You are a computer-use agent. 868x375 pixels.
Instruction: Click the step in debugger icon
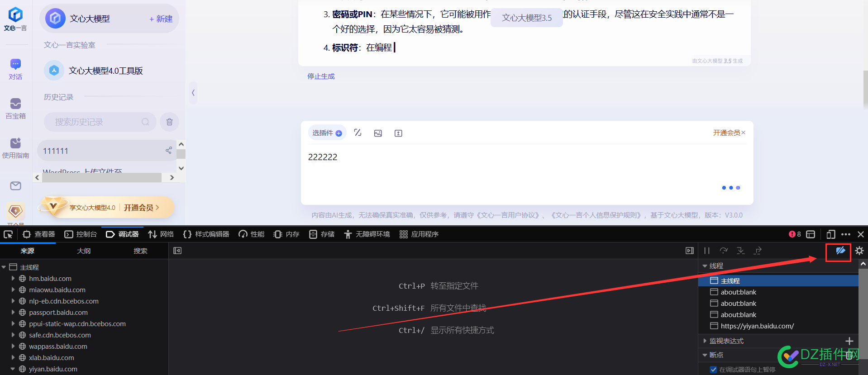[x=740, y=251]
